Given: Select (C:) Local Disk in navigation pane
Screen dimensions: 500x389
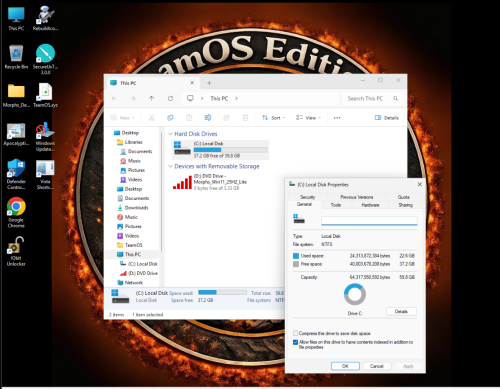Looking at the screenshot, I should coord(143,264).
